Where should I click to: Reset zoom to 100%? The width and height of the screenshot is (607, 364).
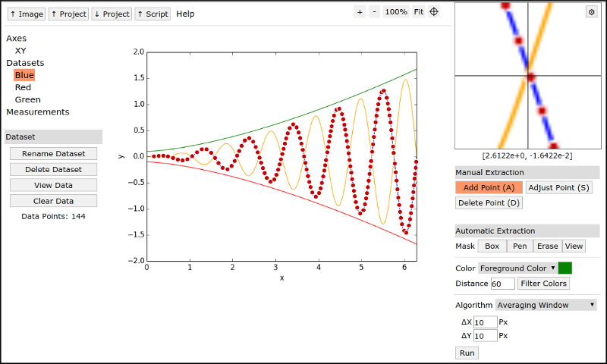tap(396, 12)
